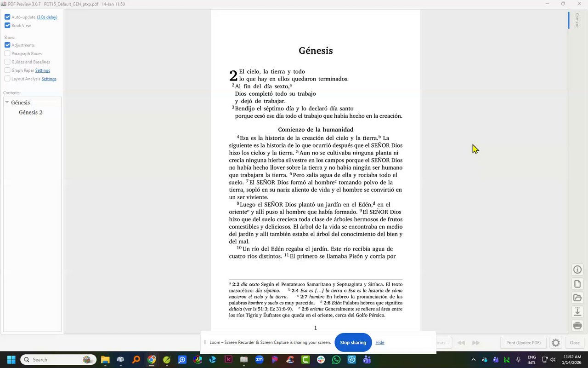588x368 pixels.
Task: Open Slack from the taskbar
Action: point(321,360)
